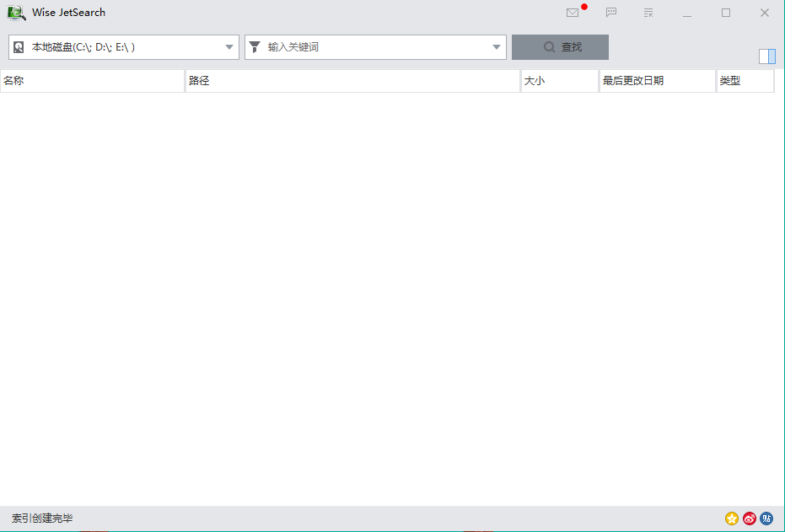
Task: Expand the local disk drive dropdown arrow
Action: (x=229, y=47)
